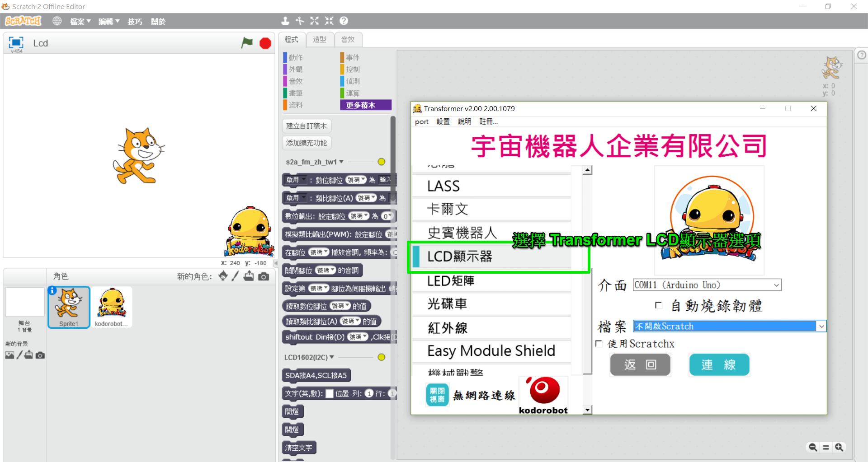Open the 註冊 menu in Transformer

pyautogui.click(x=489, y=121)
